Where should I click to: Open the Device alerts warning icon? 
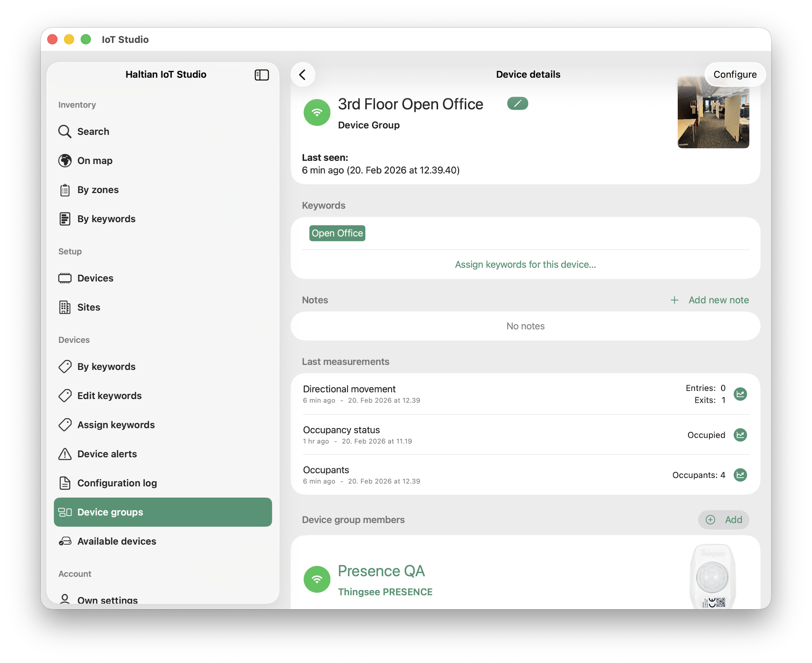pos(65,454)
